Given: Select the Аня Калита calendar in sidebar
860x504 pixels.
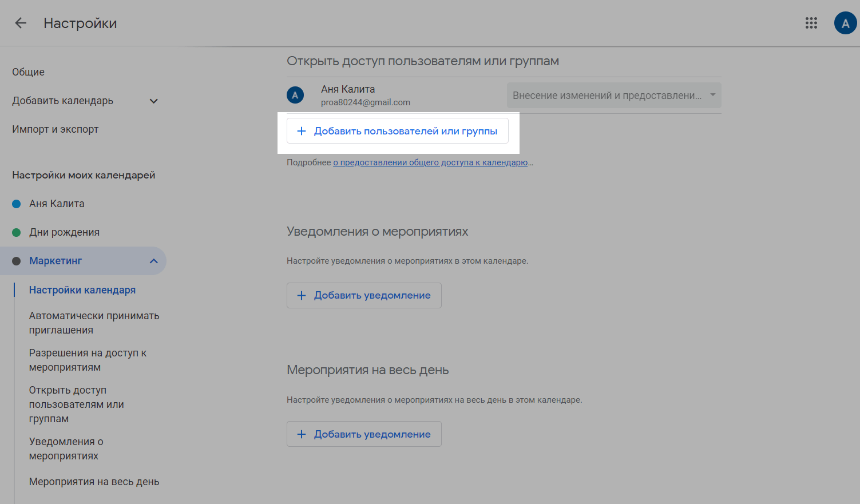Looking at the screenshot, I should pos(57,204).
